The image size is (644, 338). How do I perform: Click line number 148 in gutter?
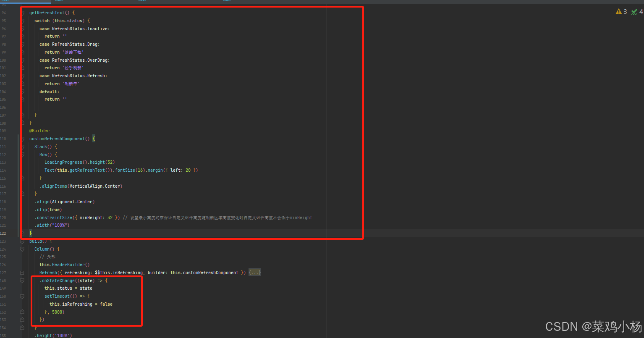[3, 280]
